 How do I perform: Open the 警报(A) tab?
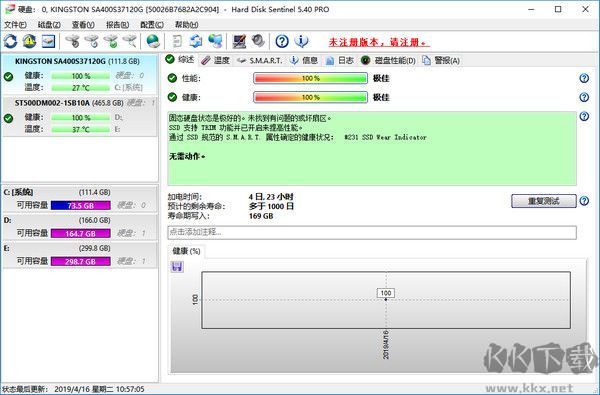point(440,60)
